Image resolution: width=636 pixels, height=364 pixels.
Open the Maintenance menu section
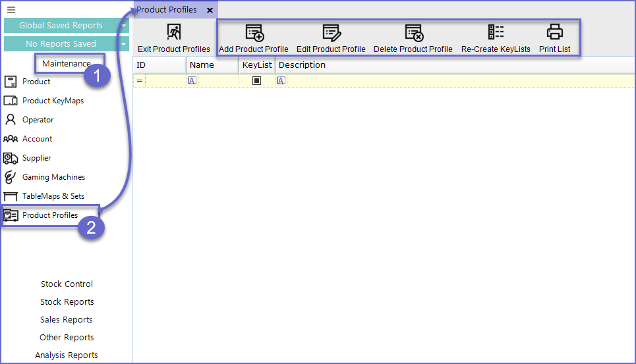coord(66,64)
